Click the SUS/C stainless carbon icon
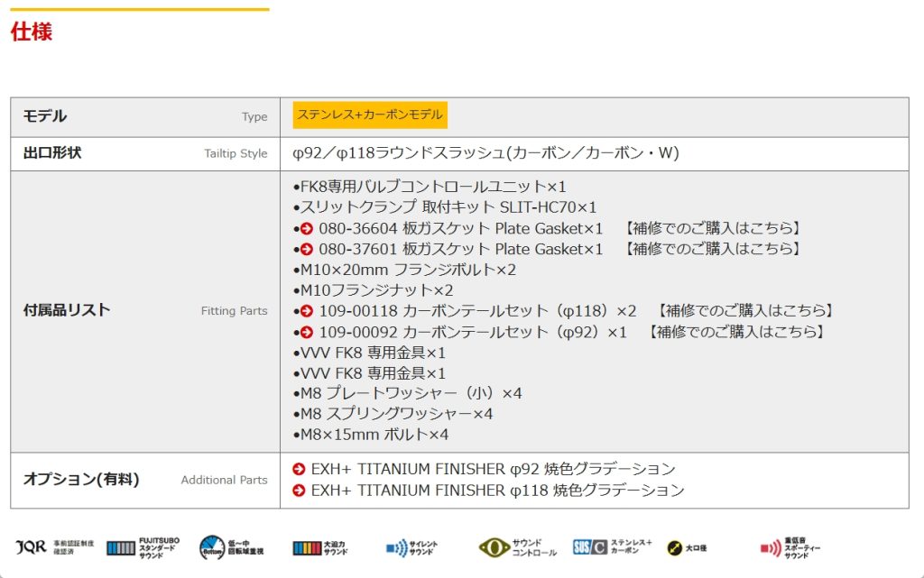Screen dimensions: 924x578 [x=589, y=547]
